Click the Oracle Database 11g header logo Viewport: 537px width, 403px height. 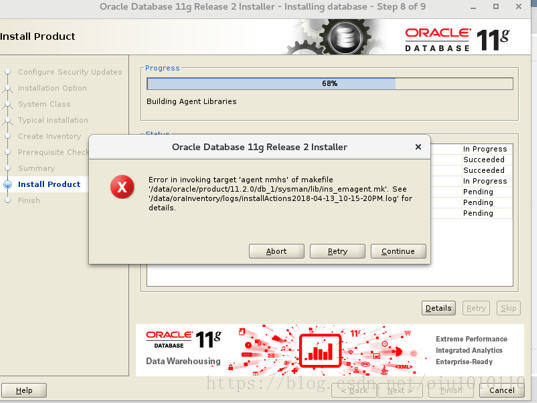[x=457, y=40]
